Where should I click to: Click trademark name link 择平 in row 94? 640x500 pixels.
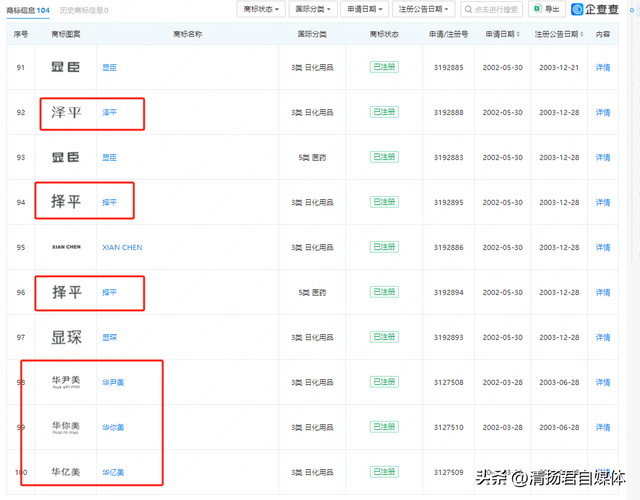109,202
